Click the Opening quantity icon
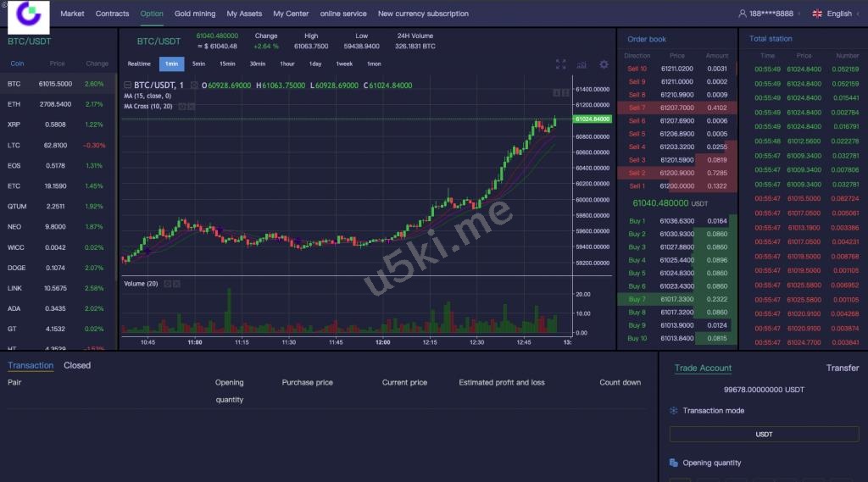The width and height of the screenshot is (868, 482). pos(674,463)
